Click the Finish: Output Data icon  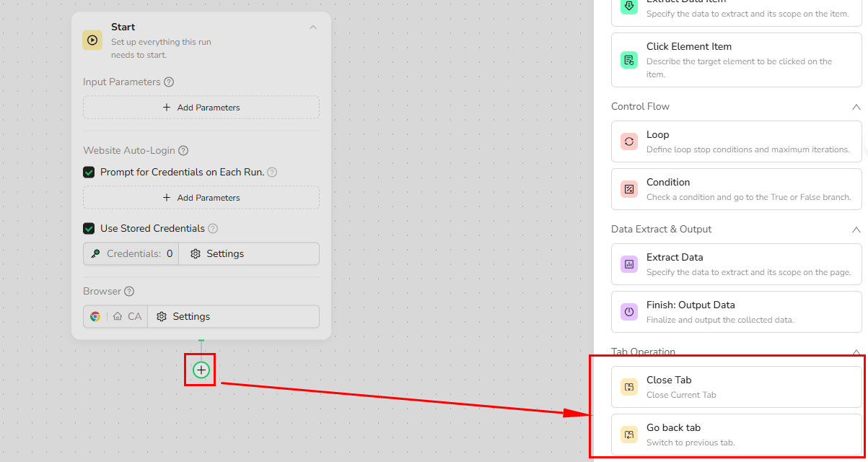point(629,312)
